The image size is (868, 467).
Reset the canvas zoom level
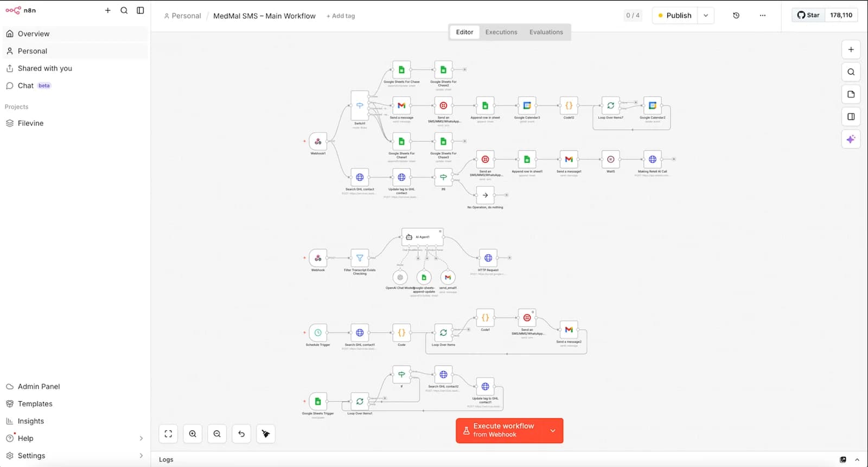tap(241, 433)
